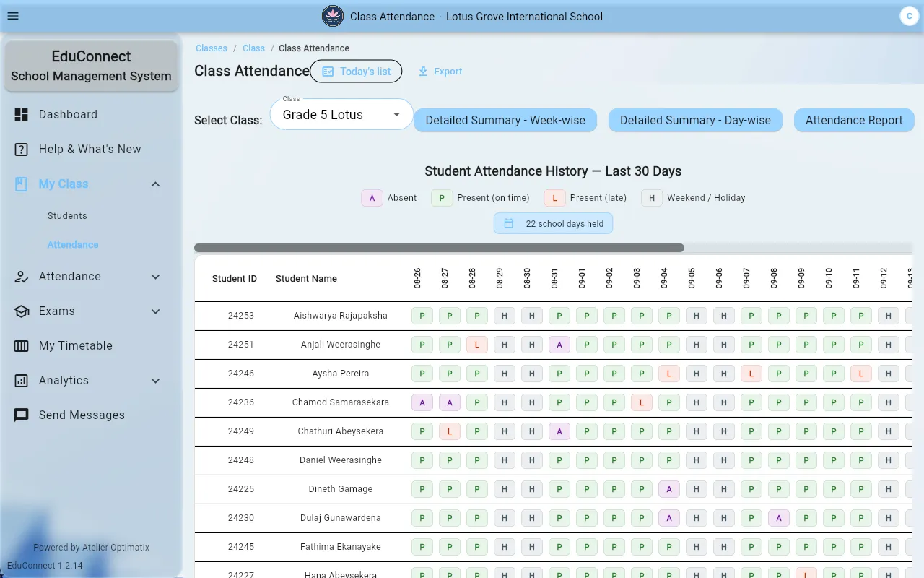Viewport: 924px width, 578px height.
Task: Click the Student ID column header
Action: click(x=235, y=278)
